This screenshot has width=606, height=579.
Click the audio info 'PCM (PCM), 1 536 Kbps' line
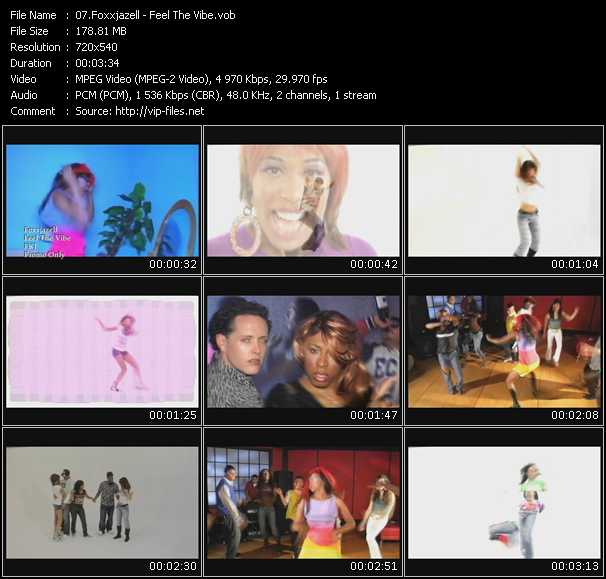pos(226,95)
